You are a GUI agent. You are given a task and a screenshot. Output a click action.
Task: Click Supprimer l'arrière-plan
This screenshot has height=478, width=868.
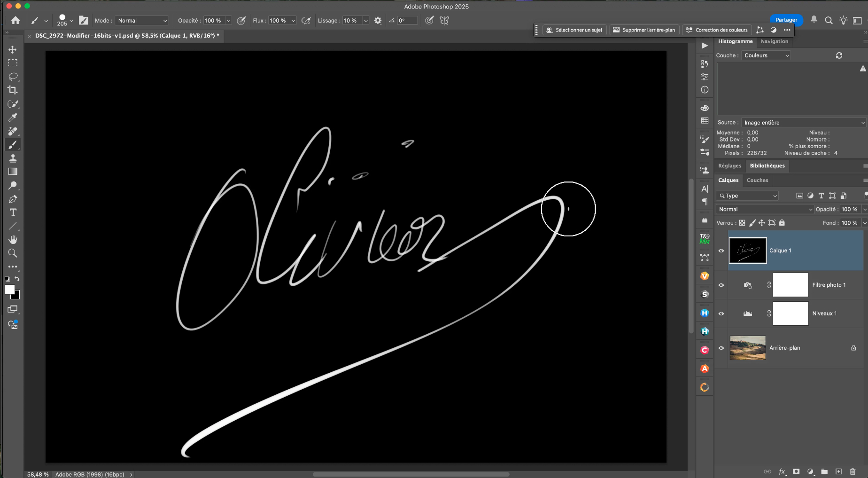[644, 30]
